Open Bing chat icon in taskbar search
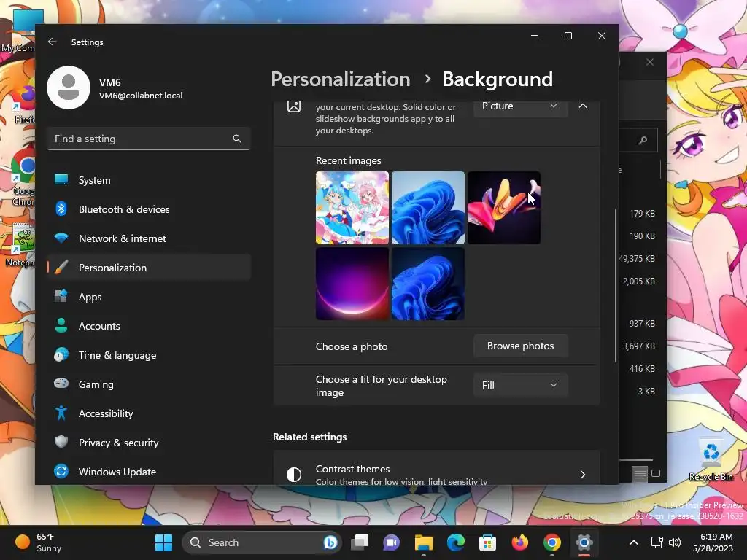 [330, 542]
